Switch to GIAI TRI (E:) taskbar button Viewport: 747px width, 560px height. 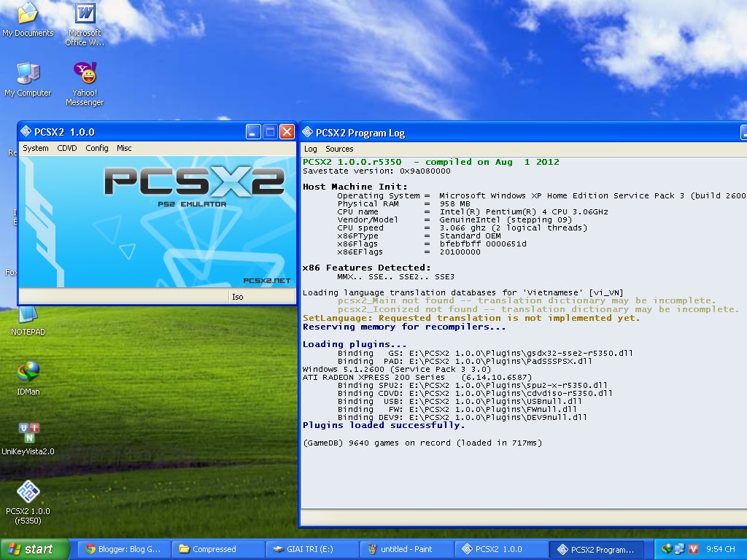[x=312, y=549]
